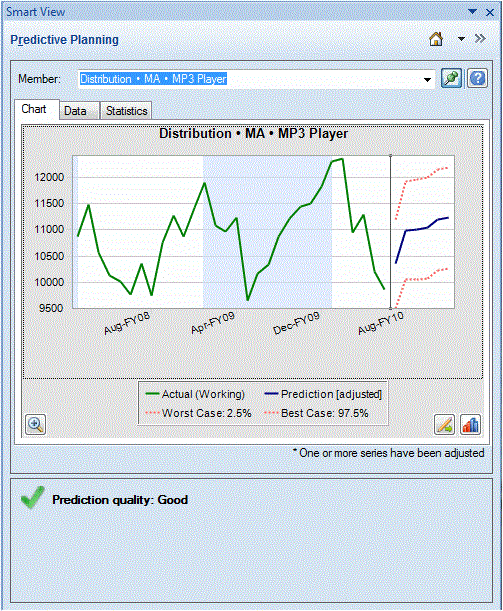503x611 pixels.
Task: Click the pencil paste/edit icon
Action: point(445,424)
